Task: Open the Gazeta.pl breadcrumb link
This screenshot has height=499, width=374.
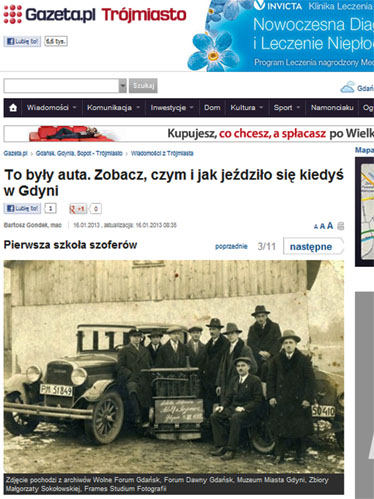Action: tap(15, 153)
